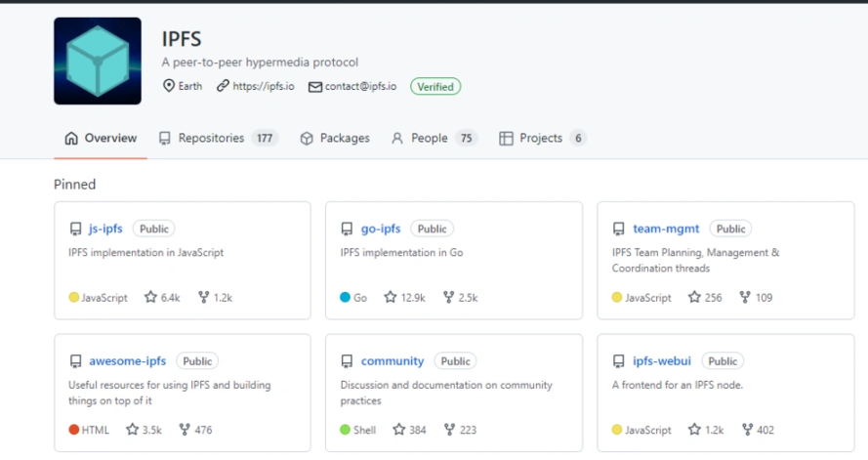Screen dimensions: 868x460
Task: Click the star icon on team-mgmt
Action: (694, 298)
